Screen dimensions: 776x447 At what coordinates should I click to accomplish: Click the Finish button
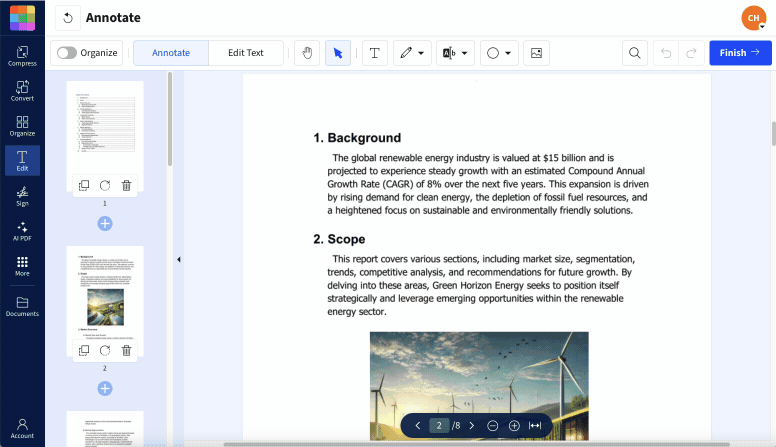tap(740, 53)
